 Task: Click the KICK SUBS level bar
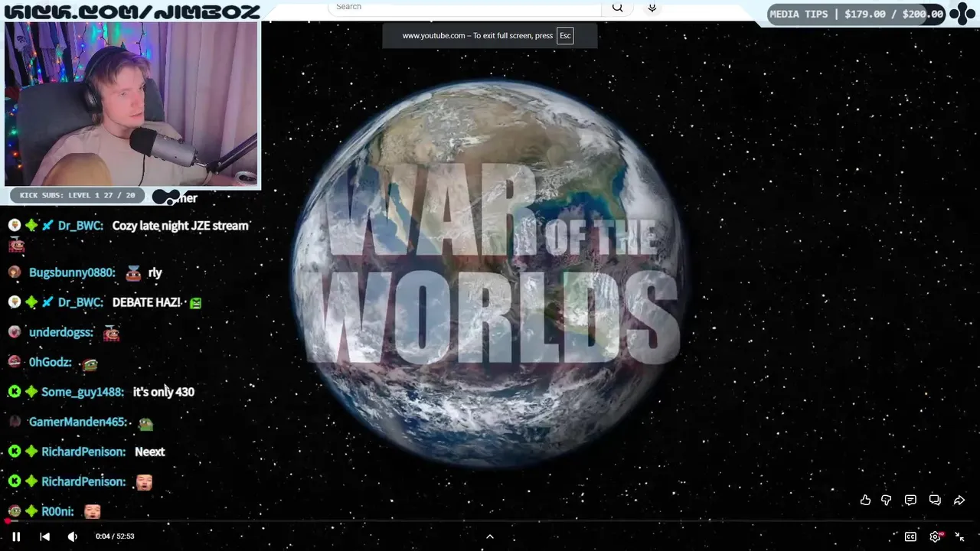click(77, 195)
